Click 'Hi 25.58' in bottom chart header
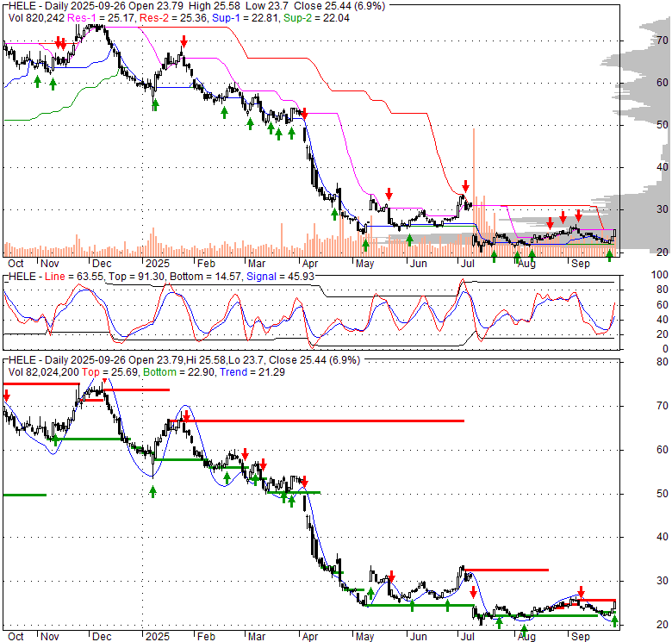The height and width of the screenshot is (642, 672). 205,360
